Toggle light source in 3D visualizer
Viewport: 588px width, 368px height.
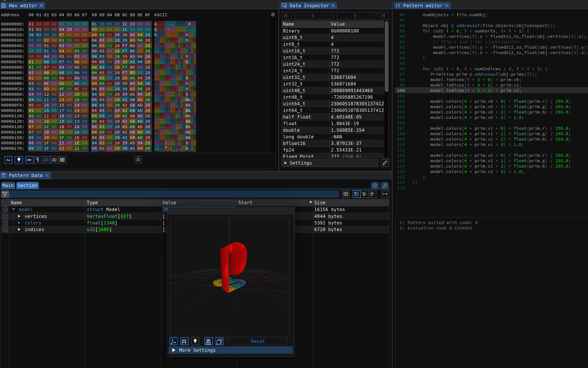(x=196, y=341)
